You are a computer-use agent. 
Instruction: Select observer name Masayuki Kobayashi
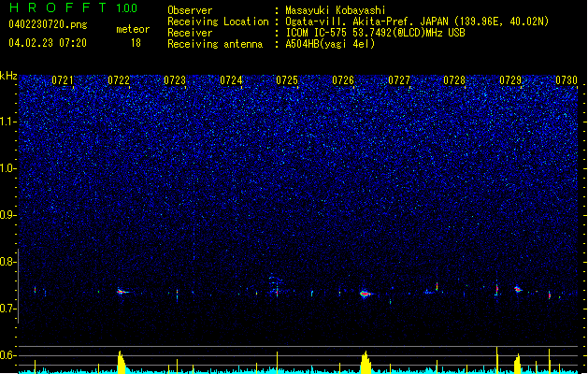[336, 10]
